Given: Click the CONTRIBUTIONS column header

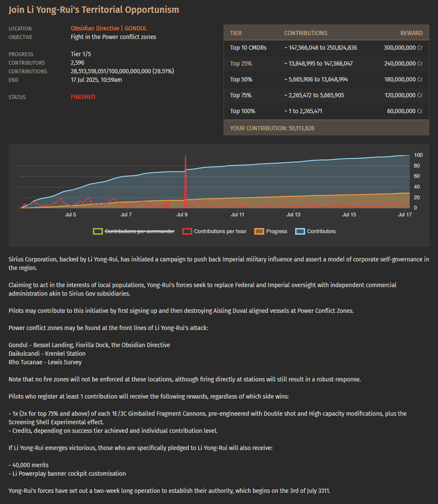Looking at the screenshot, I should (306, 33).
